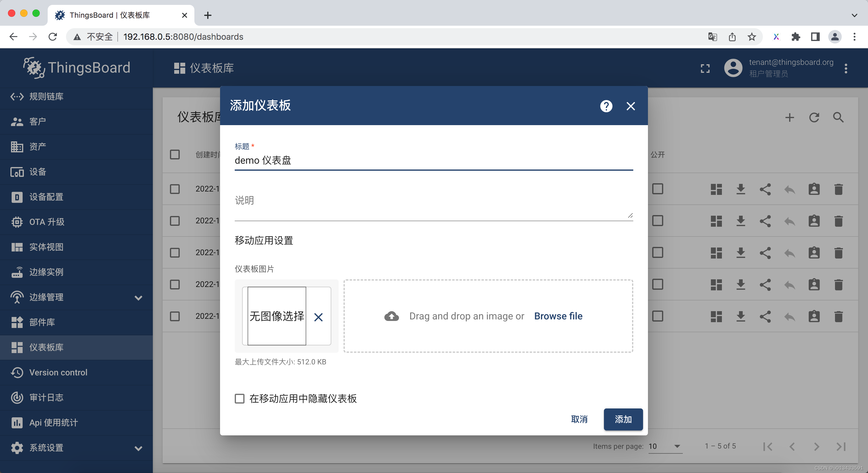Screen dimensions: 868x473
Task: Click the 添加 button to add dashboard
Action: (x=623, y=419)
